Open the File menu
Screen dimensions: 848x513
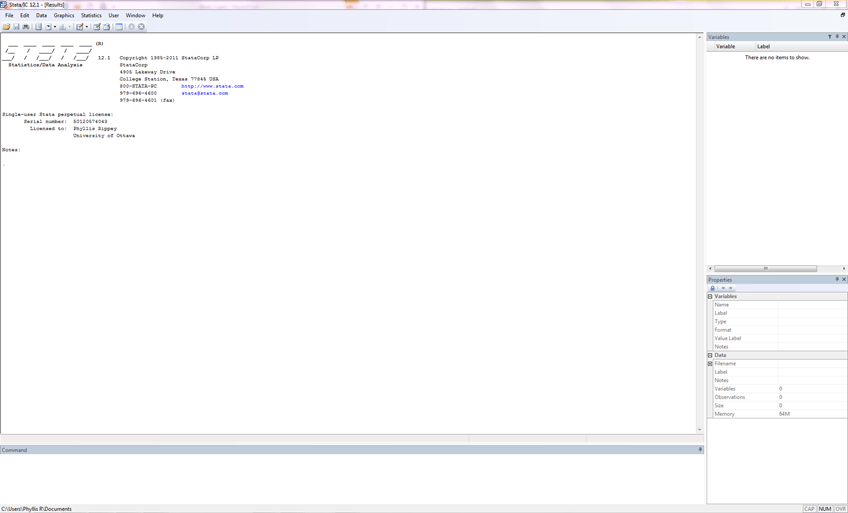point(9,15)
